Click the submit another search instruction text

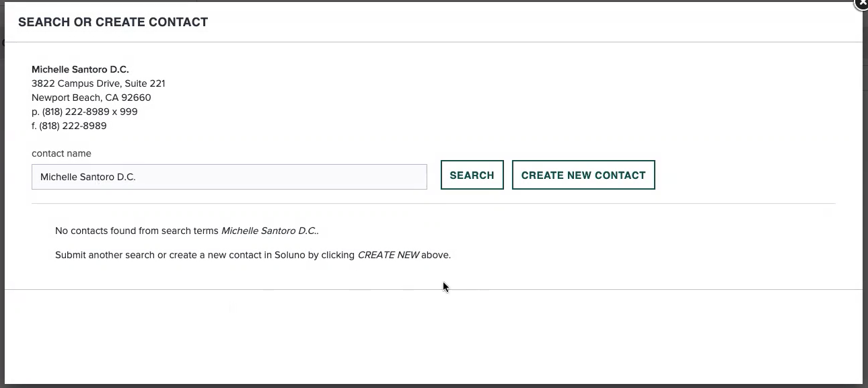tap(253, 255)
